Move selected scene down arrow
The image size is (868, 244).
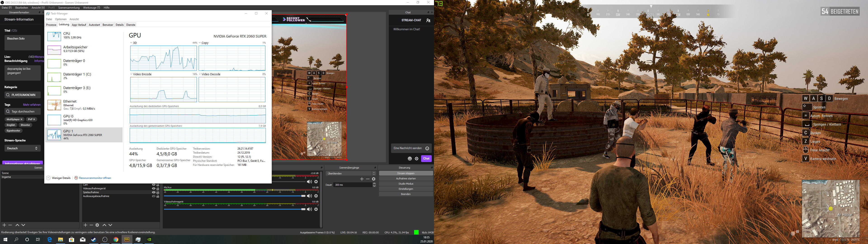23,225
